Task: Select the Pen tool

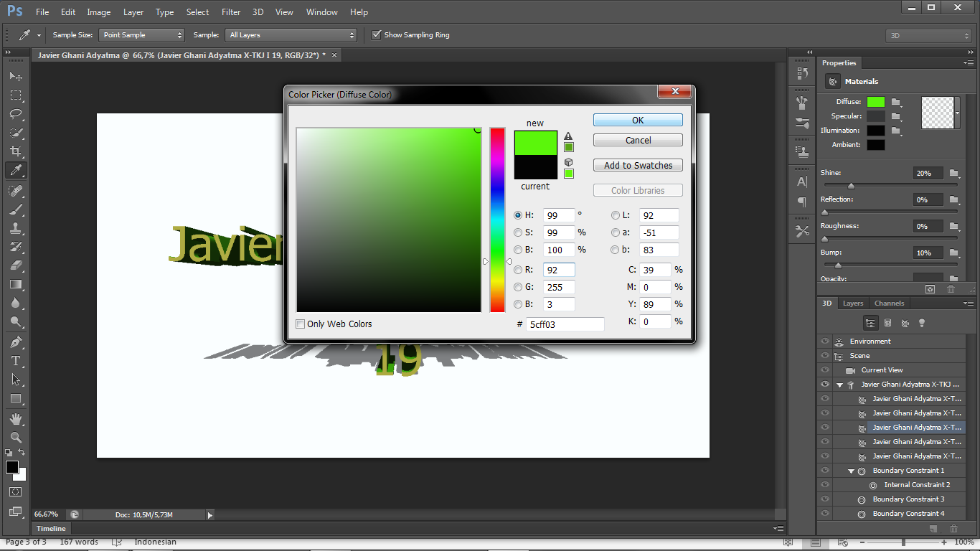Action: pos(15,342)
